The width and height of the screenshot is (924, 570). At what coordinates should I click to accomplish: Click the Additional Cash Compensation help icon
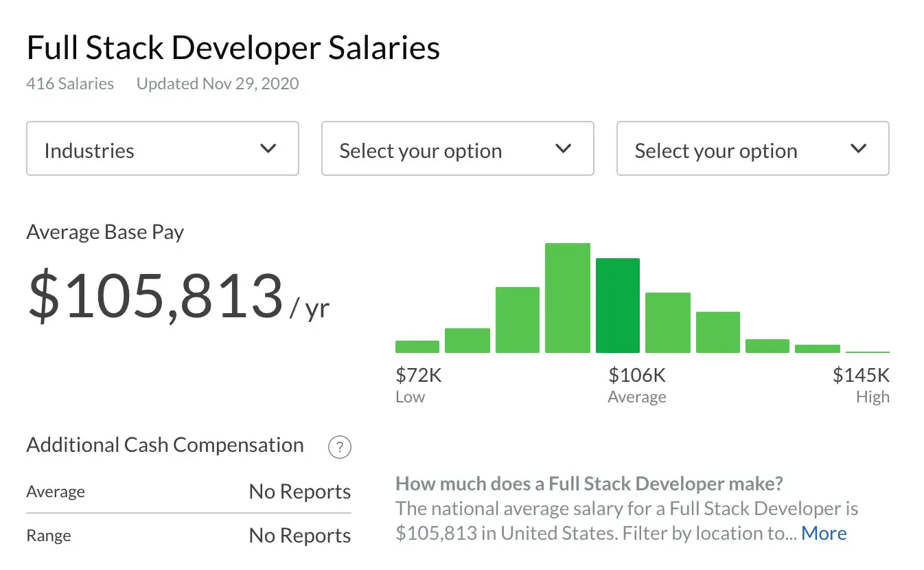pyautogui.click(x=340, y=448)
